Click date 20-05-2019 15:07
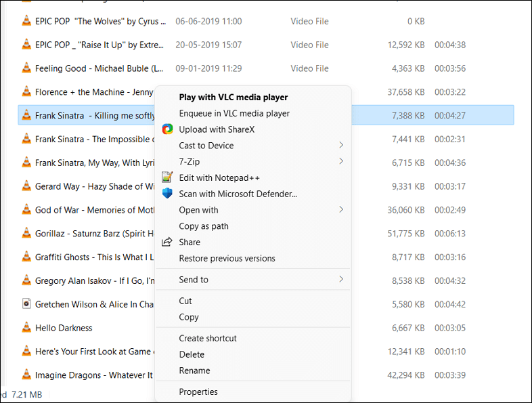This screenshot has width=532, height=403. [x=208, y=45]
